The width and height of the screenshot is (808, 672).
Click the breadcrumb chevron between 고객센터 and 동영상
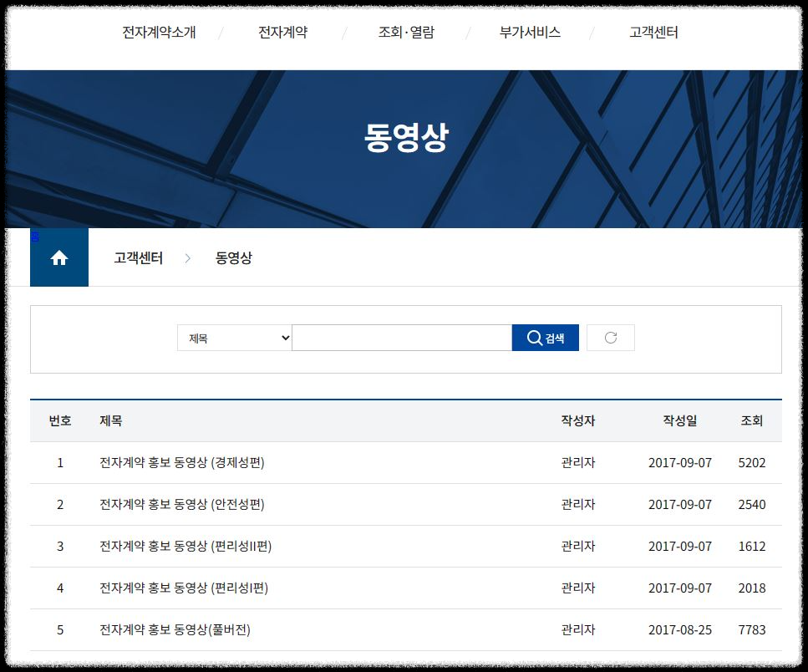point(188,258)
